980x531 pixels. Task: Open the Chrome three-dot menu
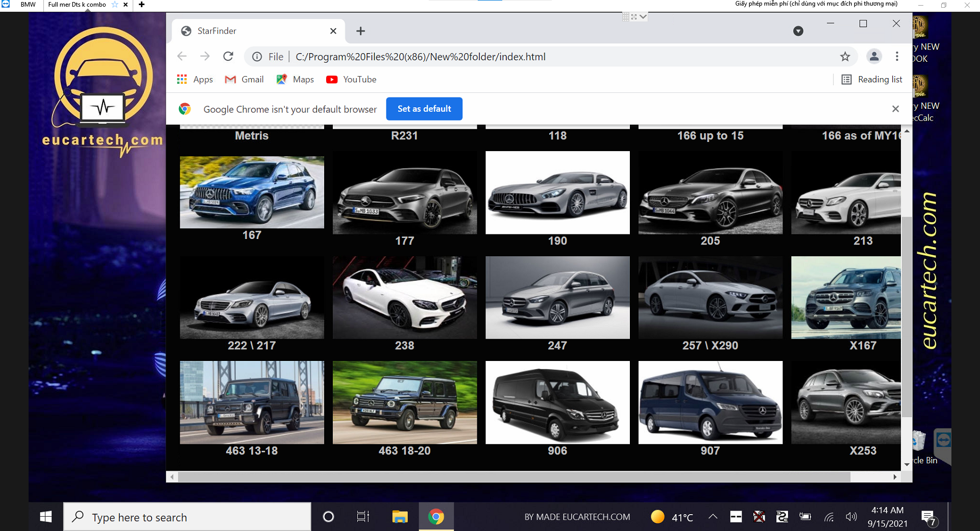pyautogui.click(x=897, y=56)
